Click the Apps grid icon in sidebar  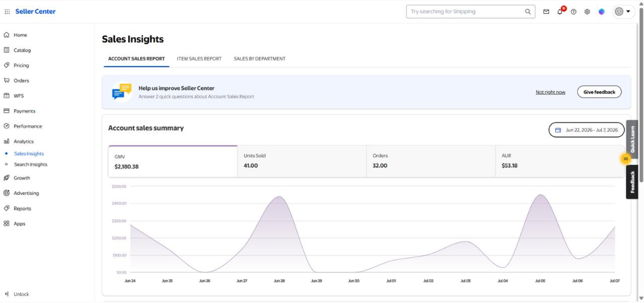(6, 224)
